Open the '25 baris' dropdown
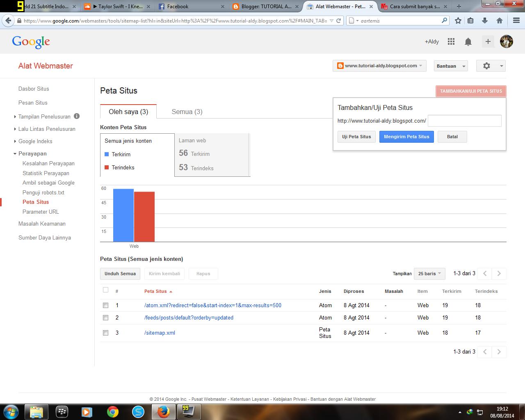This screenshot has width=525, height=420. point(429,274)
